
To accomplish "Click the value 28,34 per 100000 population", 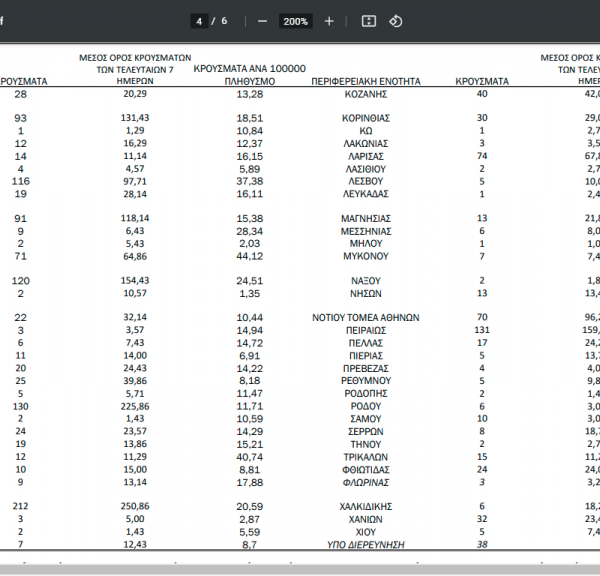I will coord(249,232).
